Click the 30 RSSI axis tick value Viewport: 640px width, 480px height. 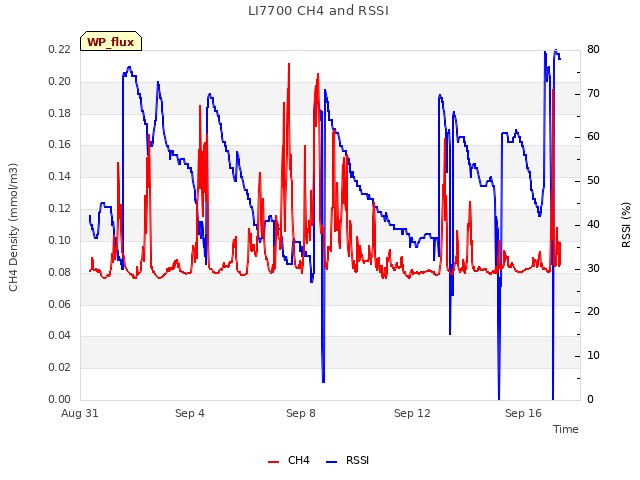tap(593, 269)
